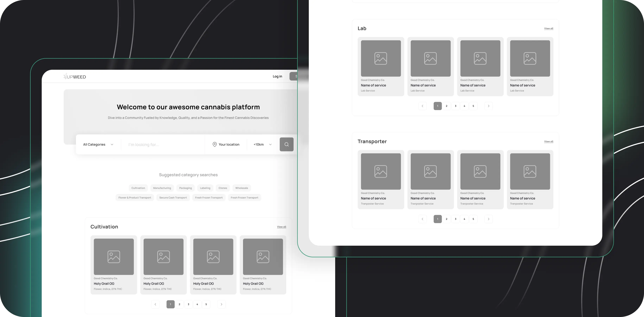This screenshot has width=644, height=317.
Task: Click the Your location text
Action: pyautogui.click(x=229, y=144)
